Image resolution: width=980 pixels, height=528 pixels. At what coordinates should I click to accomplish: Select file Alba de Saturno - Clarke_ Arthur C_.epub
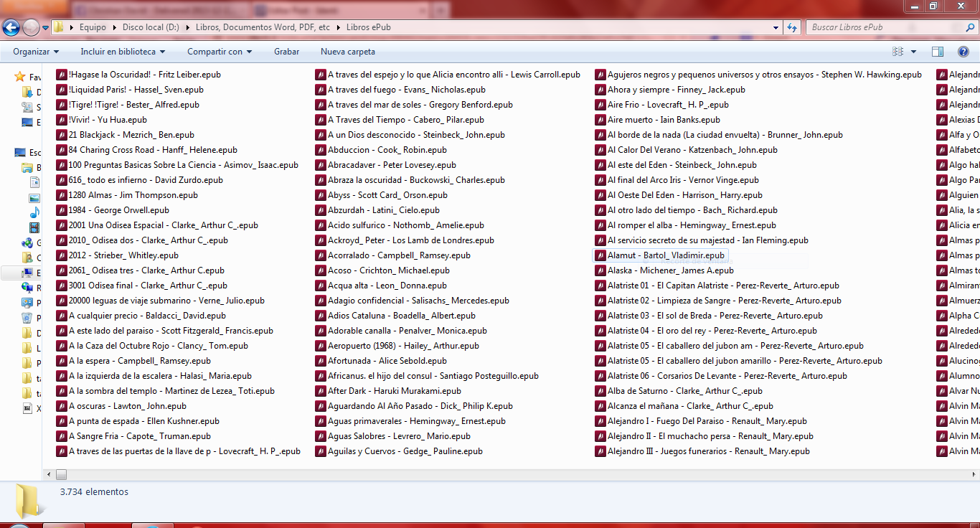point(679,391)
